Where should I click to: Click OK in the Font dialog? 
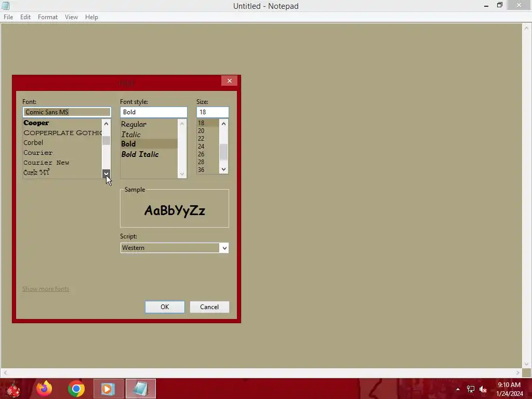(165, 307)
